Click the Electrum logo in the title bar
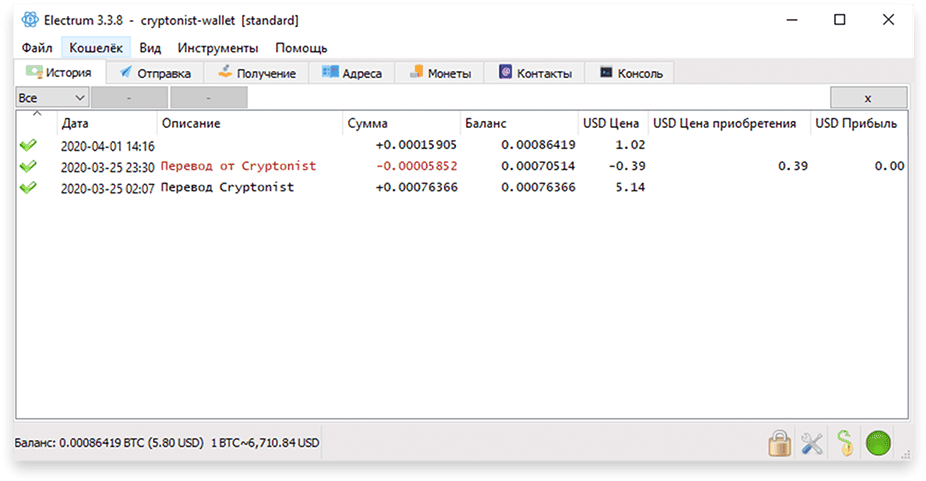Viewport: 926px width, 481px height. pyautogui.click(x=30, y=20)
